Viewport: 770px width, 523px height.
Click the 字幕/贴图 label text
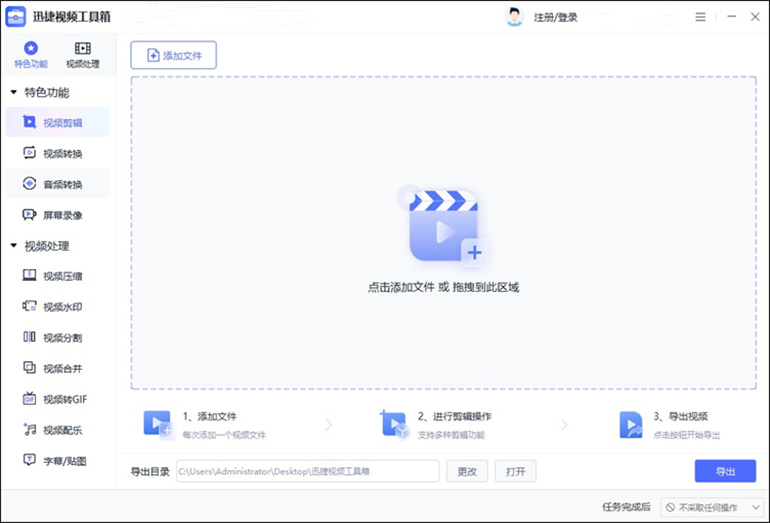pos(65,461)
